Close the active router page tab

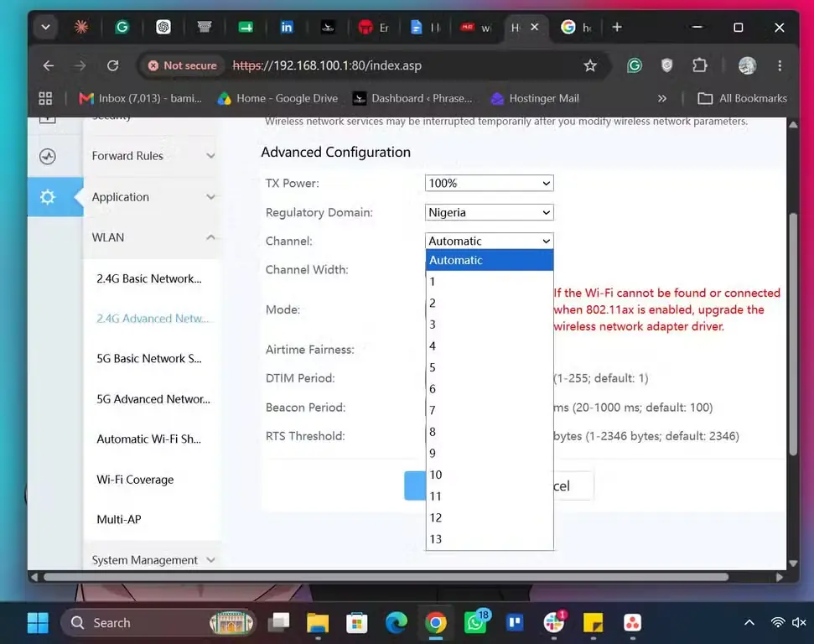[535, 27]
